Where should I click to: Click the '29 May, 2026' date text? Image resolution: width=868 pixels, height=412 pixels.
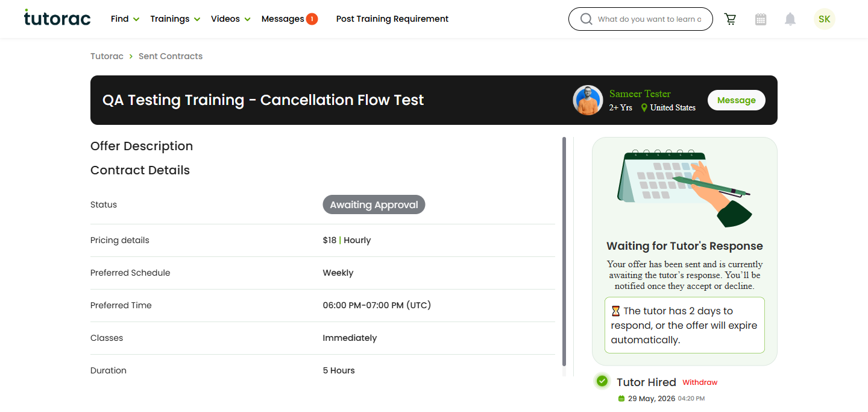[652, 399]
